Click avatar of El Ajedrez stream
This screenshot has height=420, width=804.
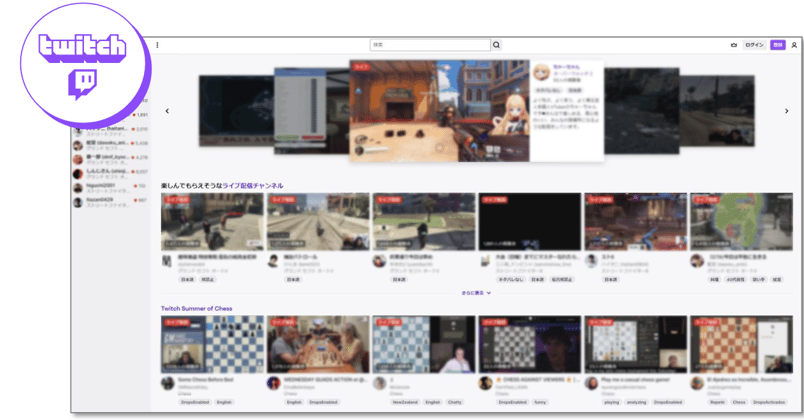(x=697, y=383)
